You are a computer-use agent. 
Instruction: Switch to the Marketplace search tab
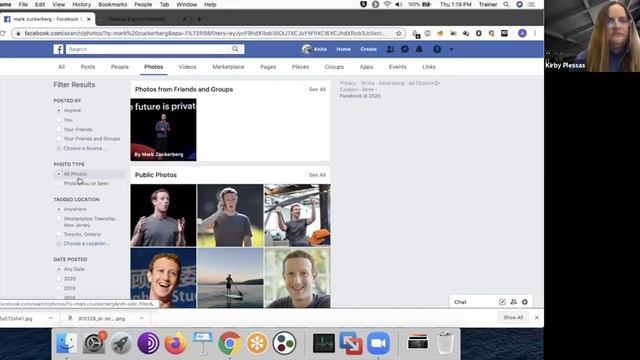(x=228, y=67)
